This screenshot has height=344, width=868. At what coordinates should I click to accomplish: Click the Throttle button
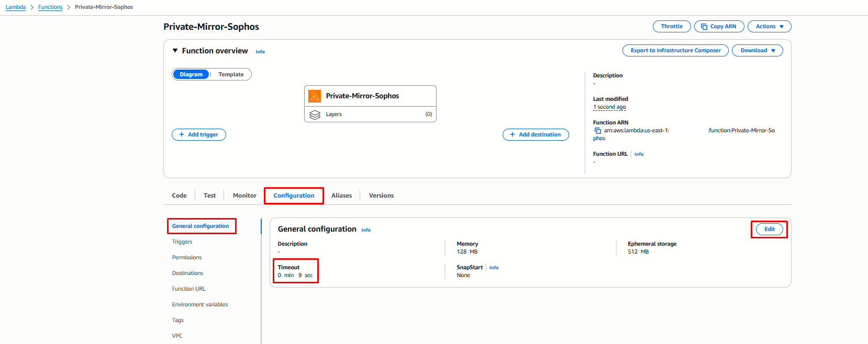672,27
